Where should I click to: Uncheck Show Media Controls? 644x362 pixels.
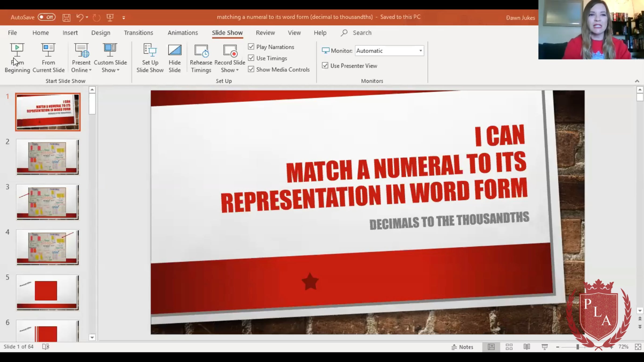251,69
